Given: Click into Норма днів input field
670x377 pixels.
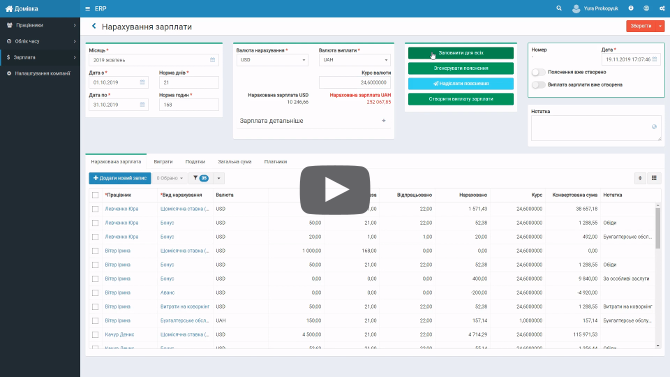Looking at the screenshot, I should pos(188,82).
